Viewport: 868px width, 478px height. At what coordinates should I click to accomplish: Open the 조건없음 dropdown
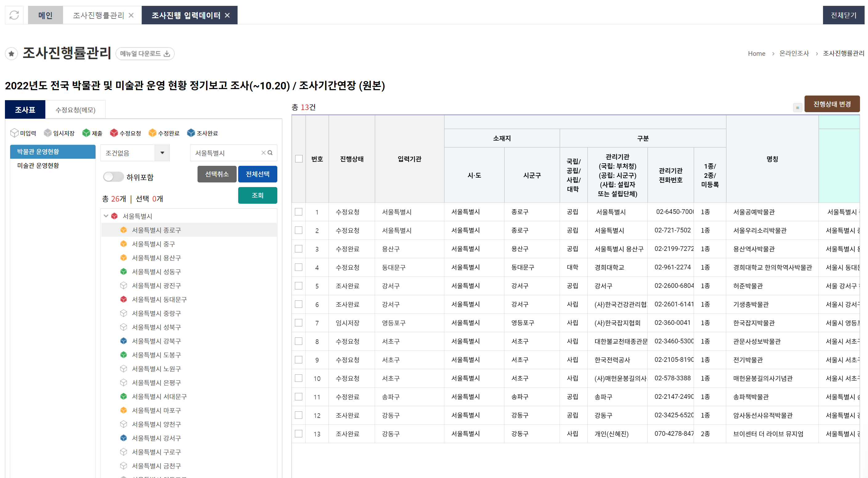(x=135, y=153)
